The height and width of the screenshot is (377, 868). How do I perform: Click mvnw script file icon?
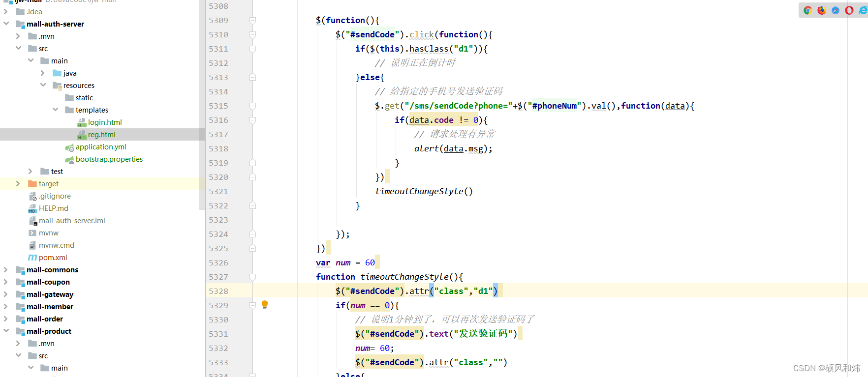(x=32, y=233)
